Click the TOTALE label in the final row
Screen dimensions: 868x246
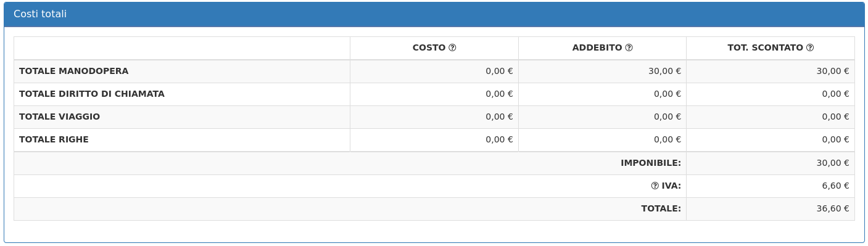(661, 209)
